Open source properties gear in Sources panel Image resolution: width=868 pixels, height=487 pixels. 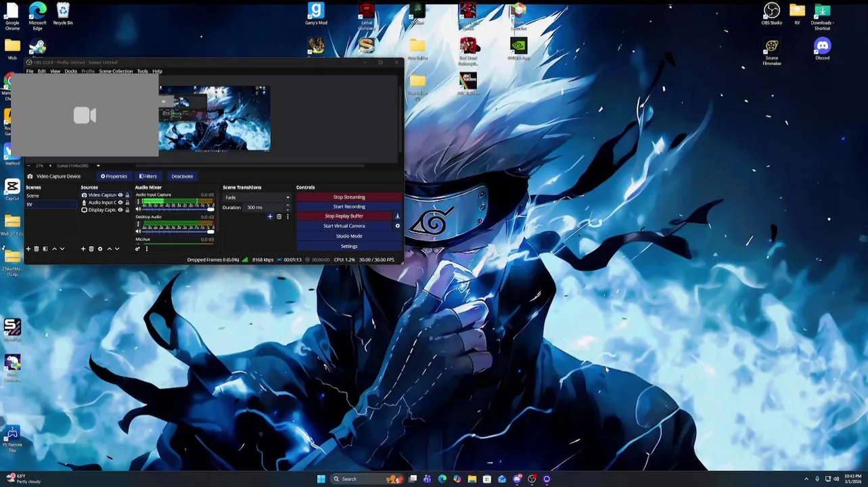click(100, 249)
